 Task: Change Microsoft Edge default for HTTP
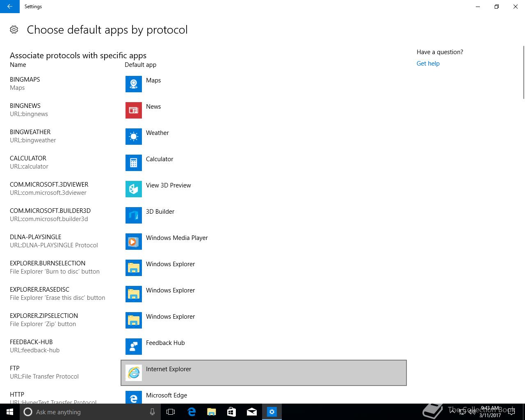click(x=264, y=395)
